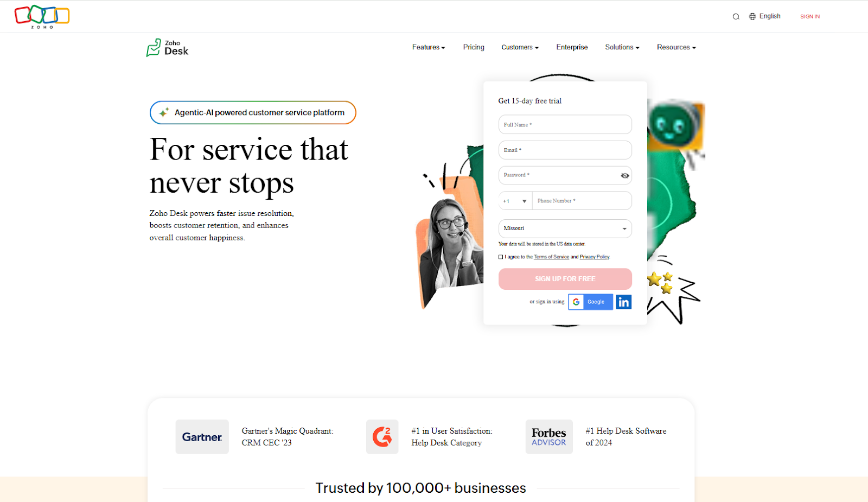Click the Full Name input field
868x502 pixels.
[565, 124]
